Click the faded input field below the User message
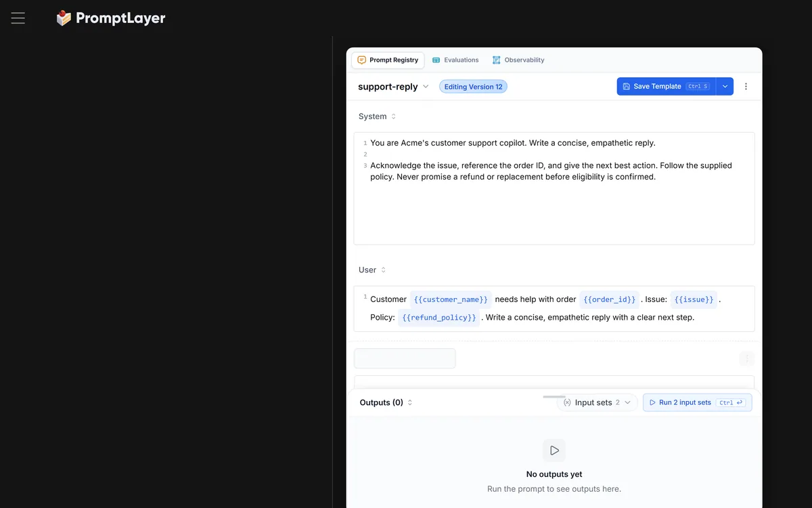812x508 pixels. 405,358
